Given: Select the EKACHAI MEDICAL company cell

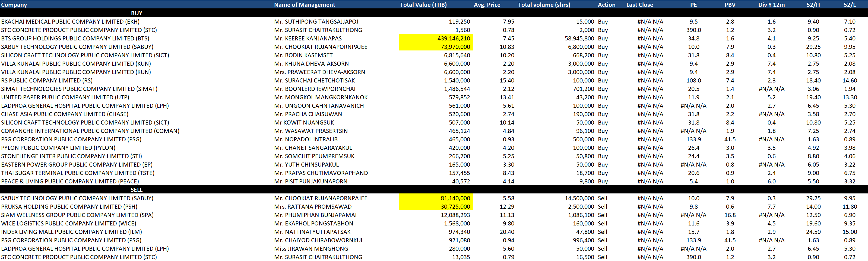Looking at the screenshot, I should click(x=70, y=21).
